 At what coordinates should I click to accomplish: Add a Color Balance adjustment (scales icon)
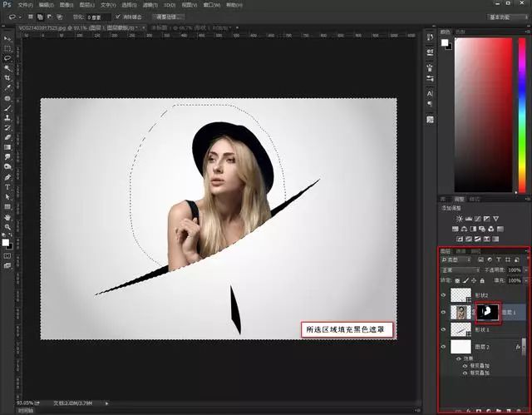click(x=465, y=229)
